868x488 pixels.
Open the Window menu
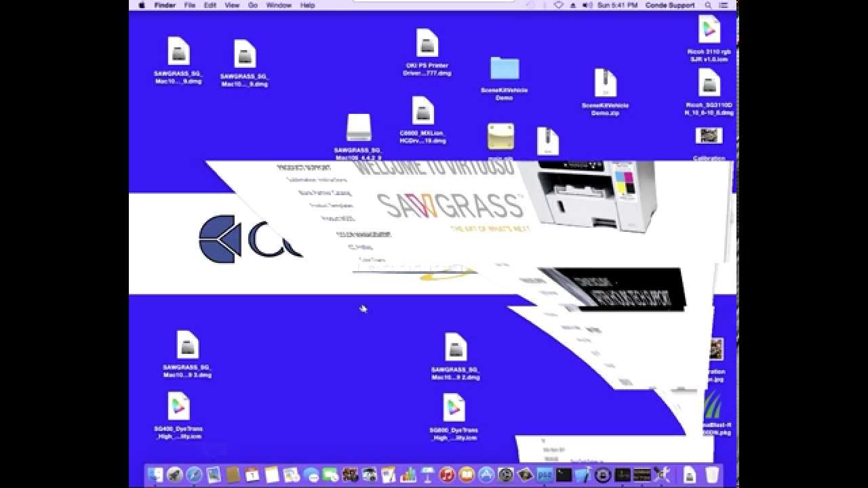[279, 5]
